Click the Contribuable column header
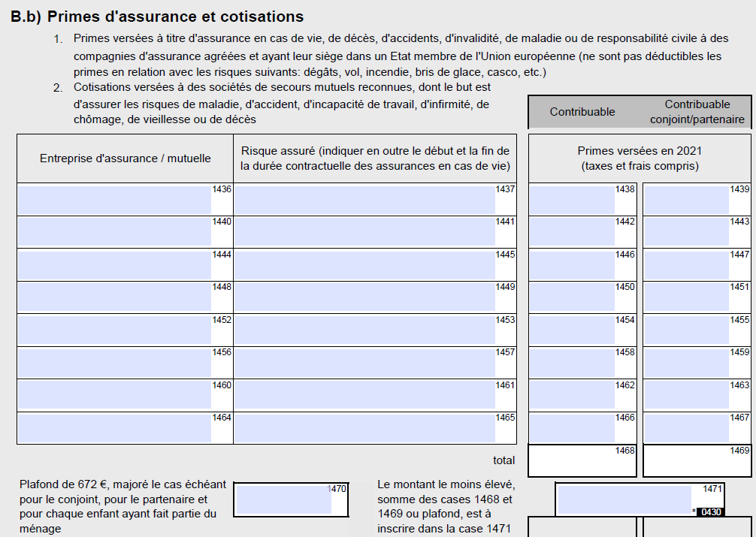756x537 pixels. pyautogui.click(x=582, y=112)
